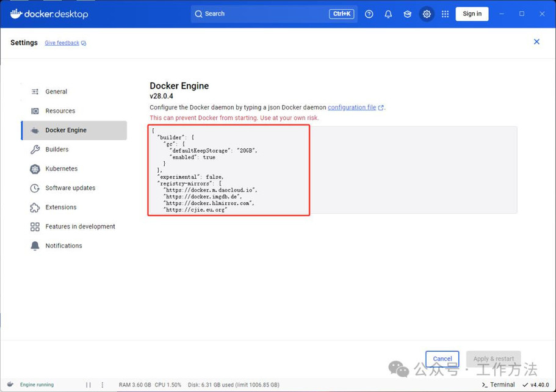Click the RAM 3.60 GB status text
556x392 pixels.
pyautogui.click(x=135, y=385)
